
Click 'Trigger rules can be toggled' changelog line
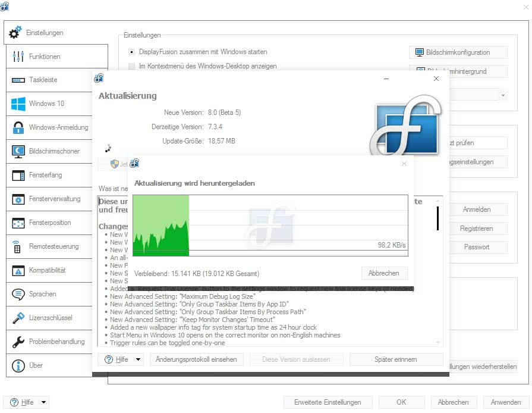[x=167, y=343]
